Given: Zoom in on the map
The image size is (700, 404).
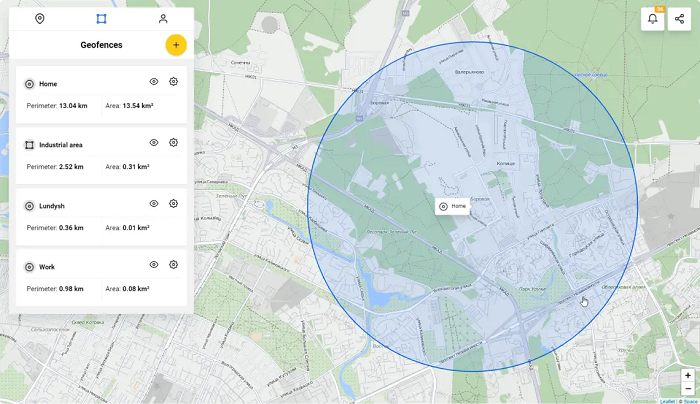Looking at the screenshot, I should pyautogui.click(x=687, y=375).
